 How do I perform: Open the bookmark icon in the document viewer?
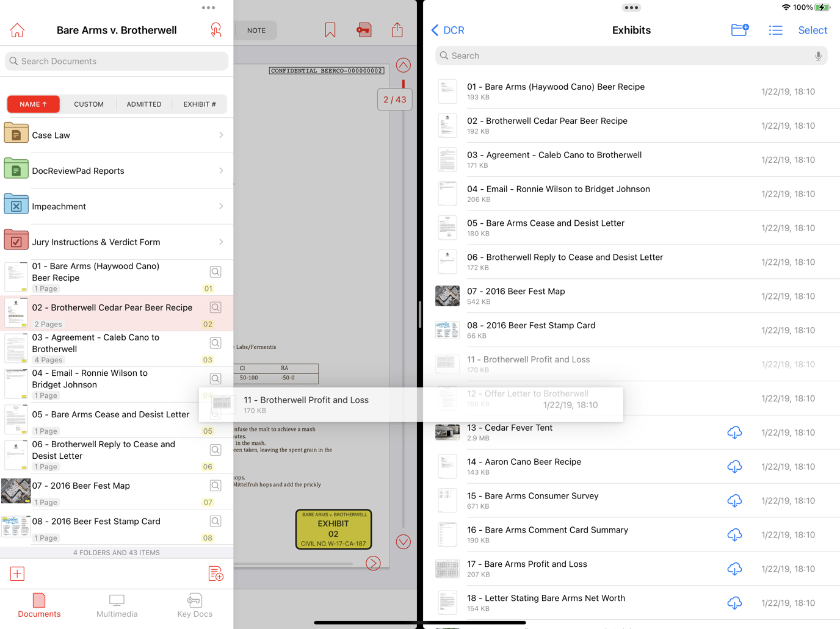click(330, 29)
